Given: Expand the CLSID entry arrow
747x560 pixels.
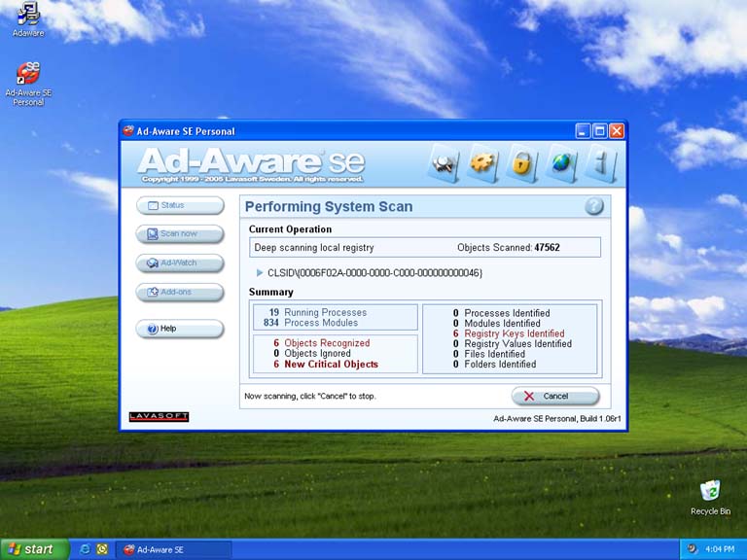Looking at the screenshot, I should pos(260,273).
